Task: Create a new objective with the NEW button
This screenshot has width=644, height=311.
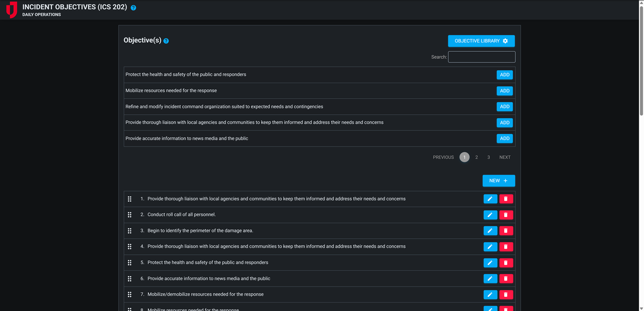Action: click(x=498, y=180)
